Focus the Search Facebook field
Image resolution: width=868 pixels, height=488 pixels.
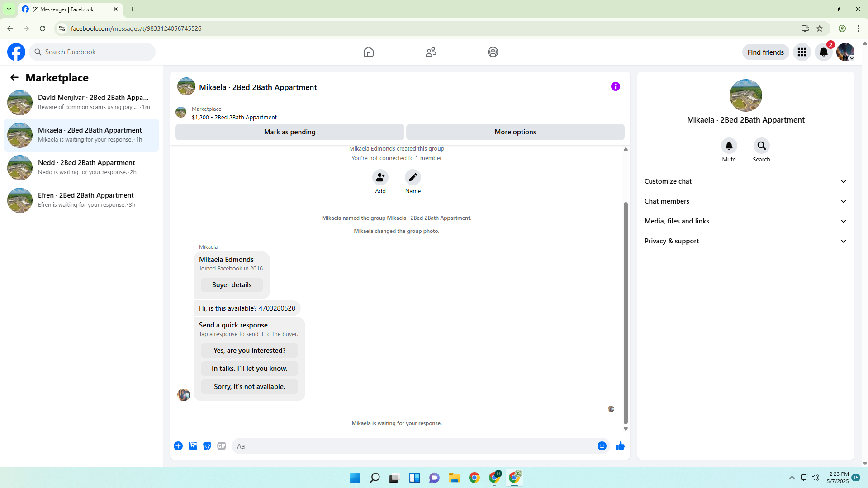tap(93, 52)
